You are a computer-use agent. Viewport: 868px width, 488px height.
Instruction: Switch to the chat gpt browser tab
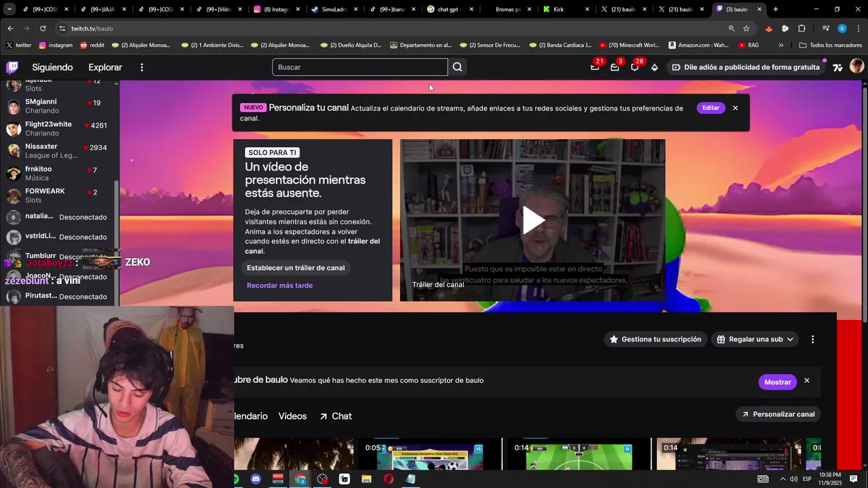tap(450, 9)
